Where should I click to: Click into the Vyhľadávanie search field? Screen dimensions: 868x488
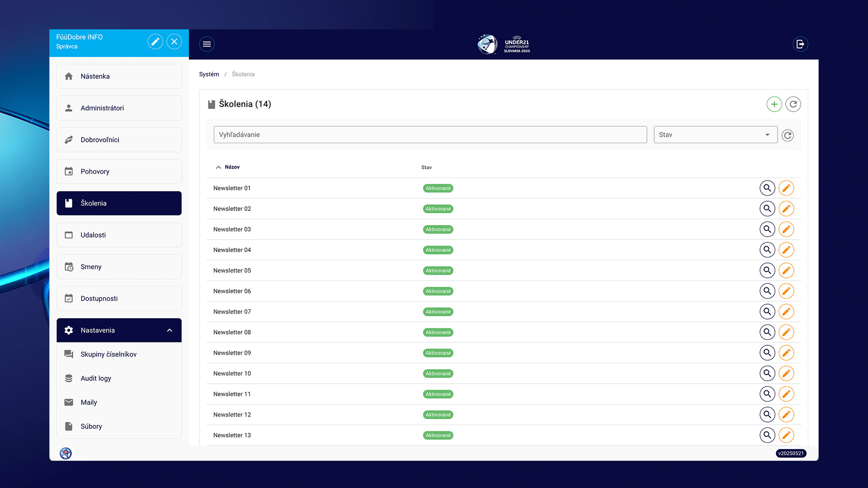coord(429,135)
